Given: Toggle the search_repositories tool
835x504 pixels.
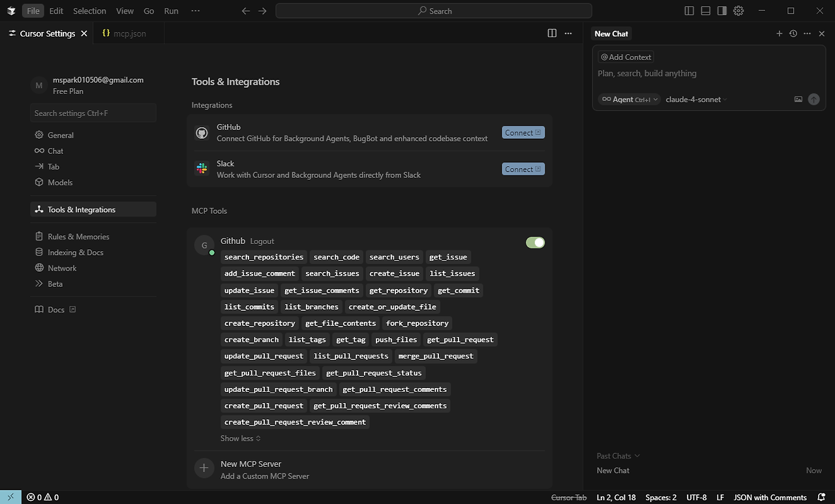Looking at the screenshot, I should [x=264, y=257].
